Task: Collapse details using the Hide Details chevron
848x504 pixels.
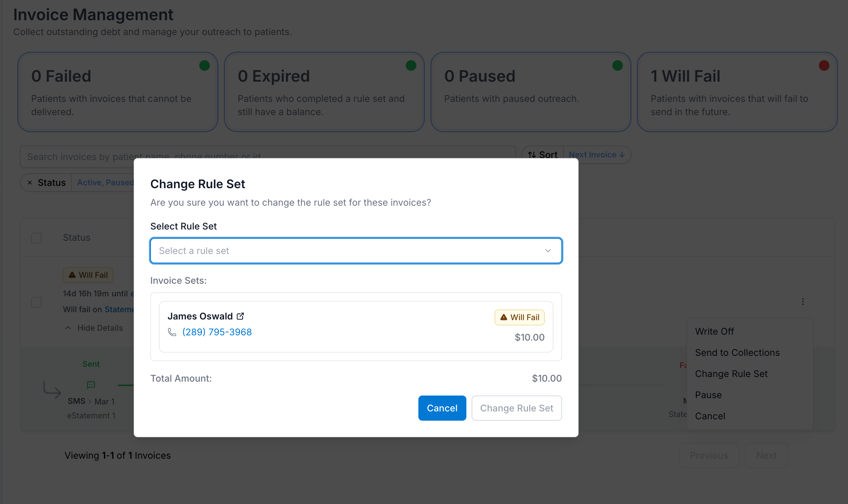Action: click(x=68, y=328)
